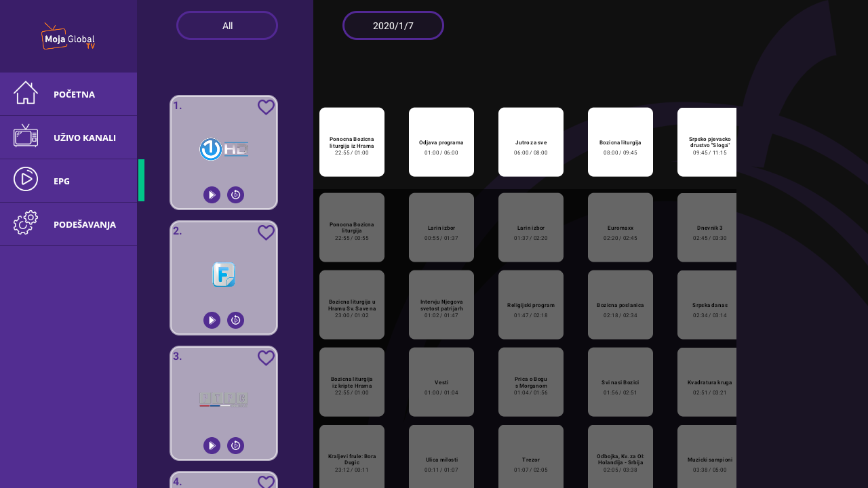This screenshot has width=868, height=488.
Task: Open catch-up for channel 1
Action: 235,195
